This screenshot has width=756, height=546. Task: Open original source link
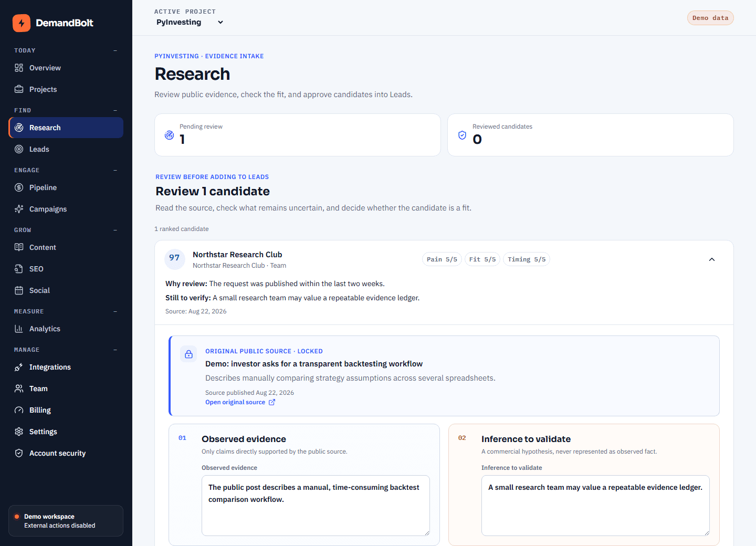pos(240,402)
